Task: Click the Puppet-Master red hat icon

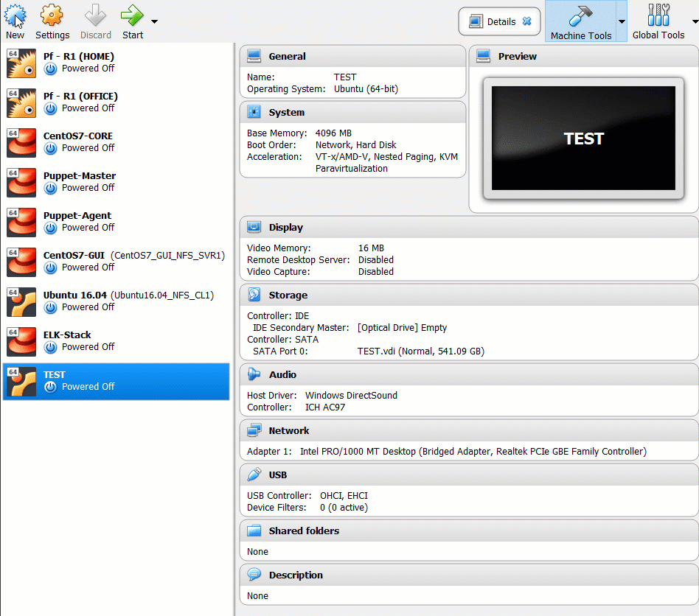Action: point(21,183)
